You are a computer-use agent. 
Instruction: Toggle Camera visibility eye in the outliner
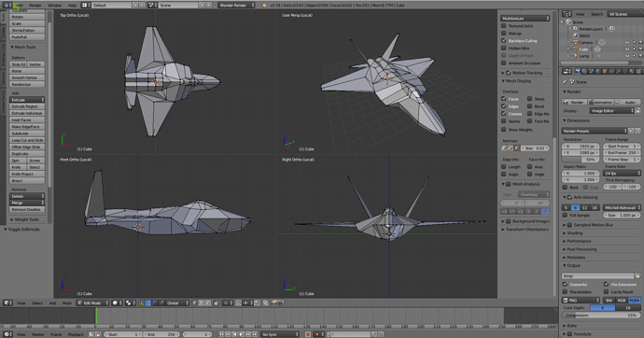pos(627,43)
